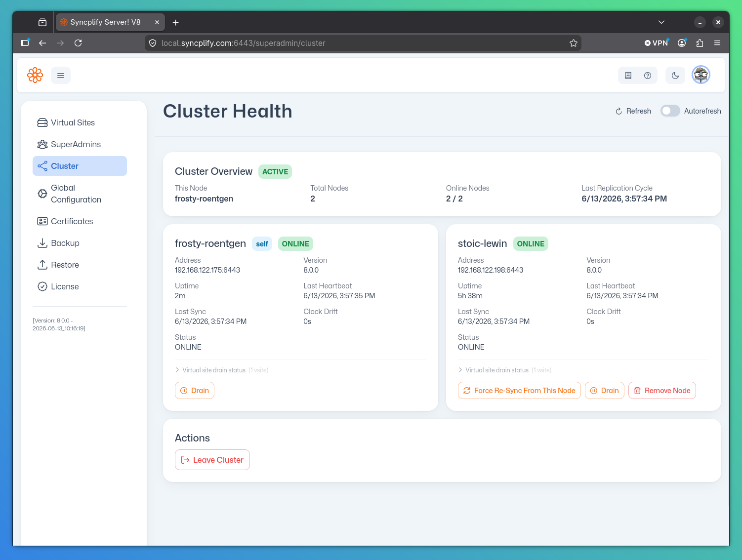Click the site security shield icon
The image size is (742, 560).
point(153,43)
